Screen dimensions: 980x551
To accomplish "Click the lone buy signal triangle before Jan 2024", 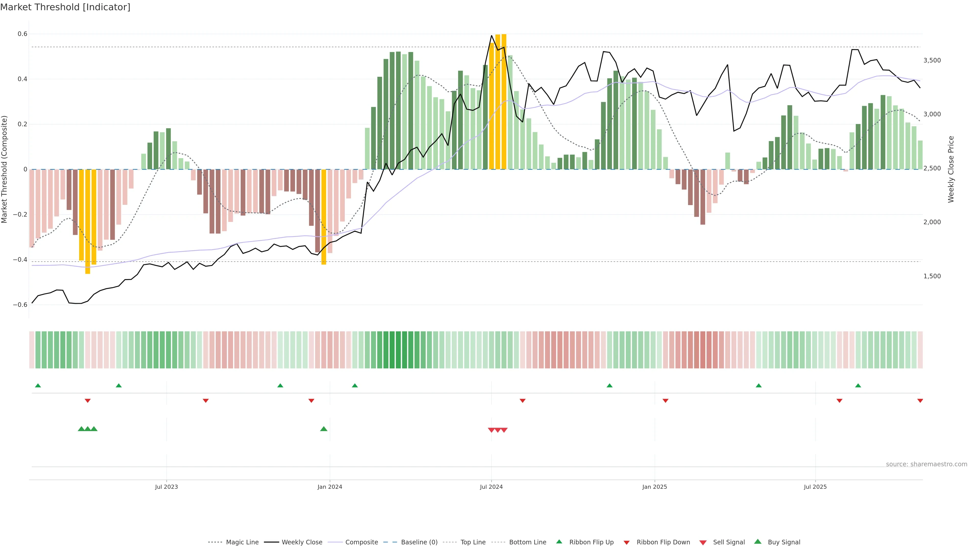I will pos(324,429).
